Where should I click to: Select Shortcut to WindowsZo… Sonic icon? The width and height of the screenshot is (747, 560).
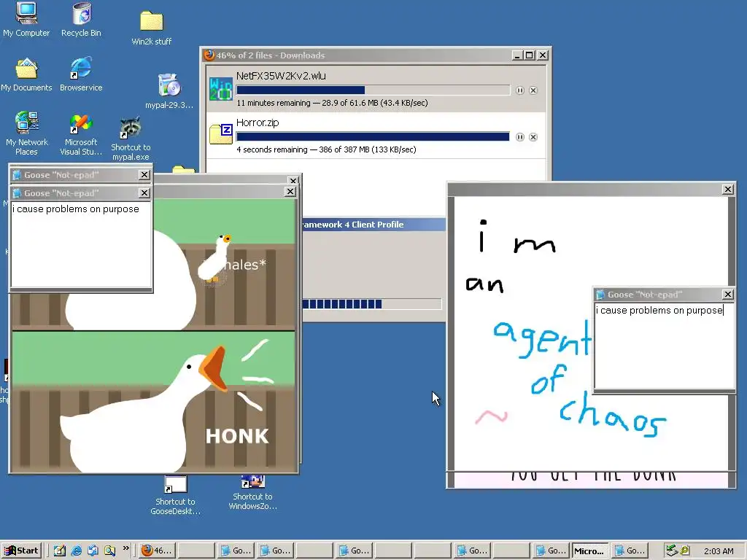tap(252, 492)
